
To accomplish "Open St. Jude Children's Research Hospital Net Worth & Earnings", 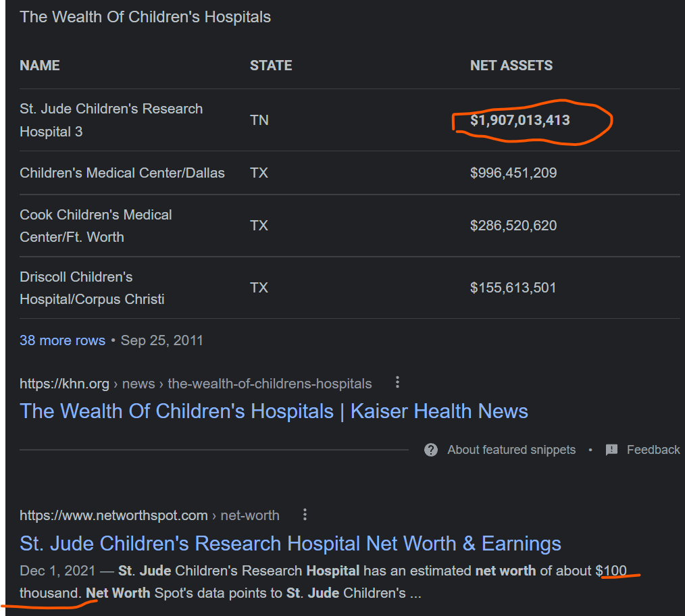I will 290,544.
